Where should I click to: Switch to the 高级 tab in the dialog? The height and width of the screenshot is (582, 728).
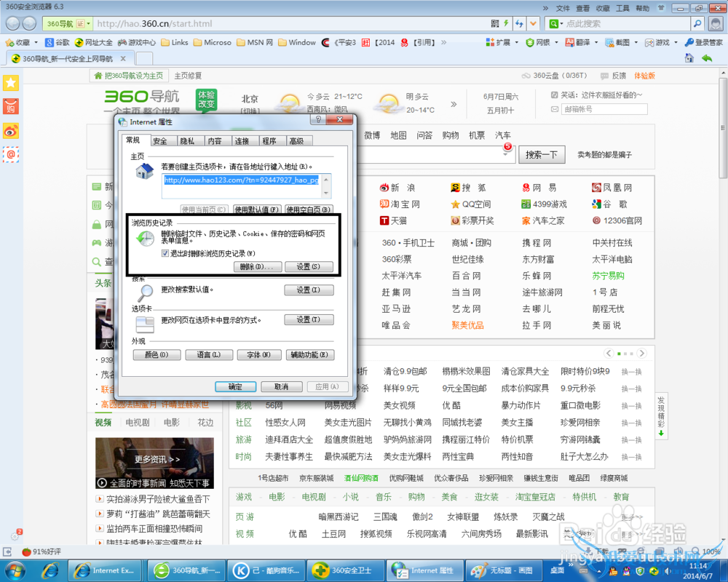296,141
